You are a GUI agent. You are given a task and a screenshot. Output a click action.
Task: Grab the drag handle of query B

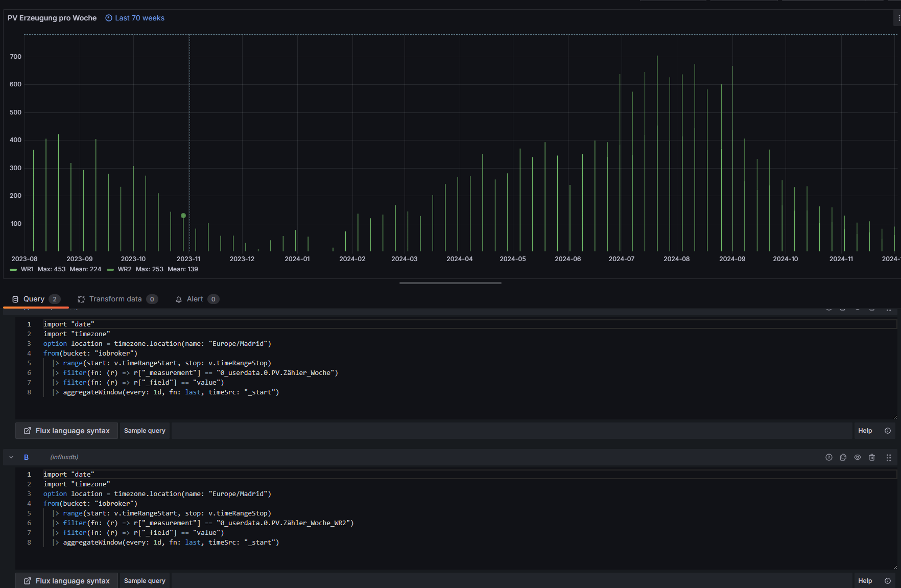pos(889,457)
